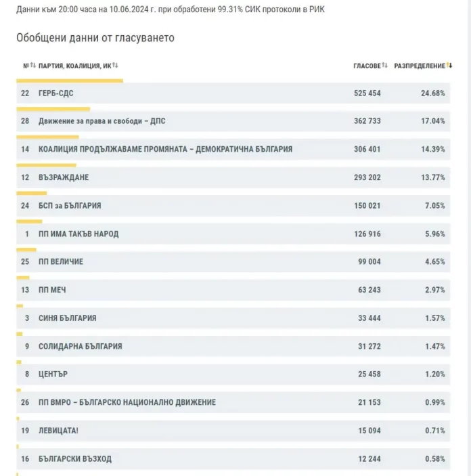Sort by РАЗПРЕДЕЛЕНИЕ column header text

[420, 66]
